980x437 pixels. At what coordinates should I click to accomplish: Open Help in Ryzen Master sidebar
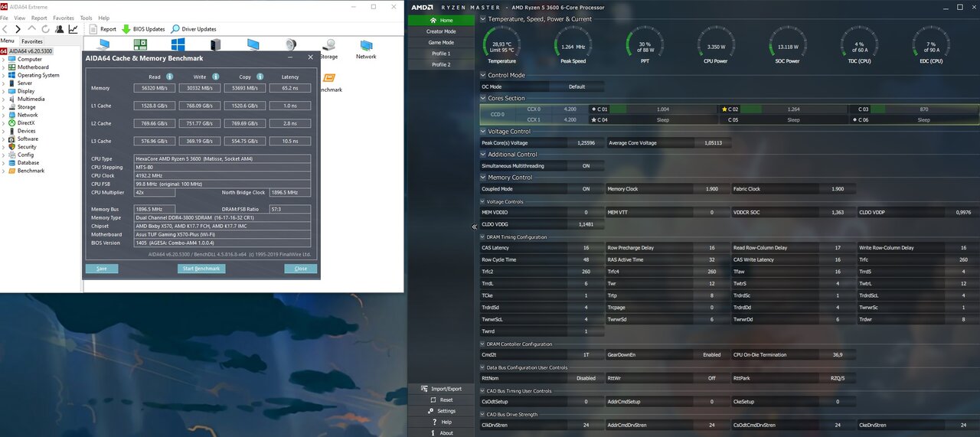(441, 422)
